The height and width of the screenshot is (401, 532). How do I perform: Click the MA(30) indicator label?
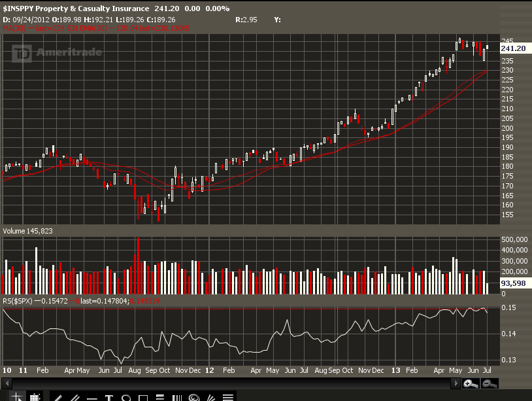pyautogui.click(x=14, y=28)
